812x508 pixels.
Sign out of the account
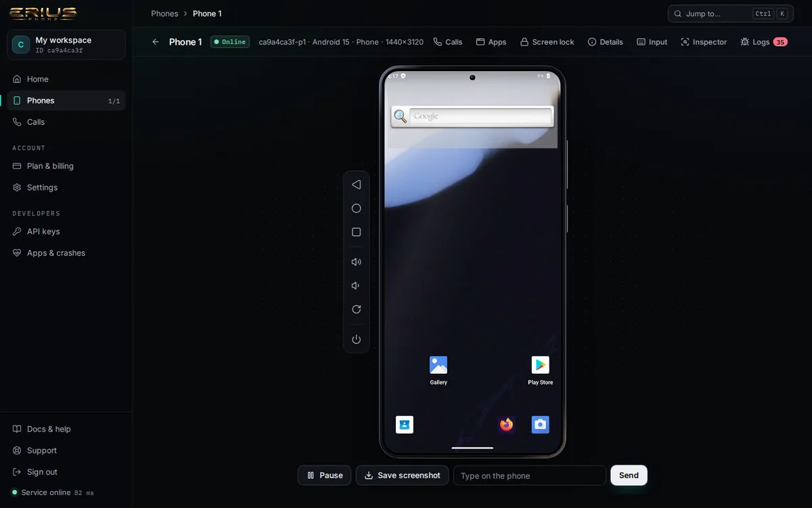[x=66, y=472]
